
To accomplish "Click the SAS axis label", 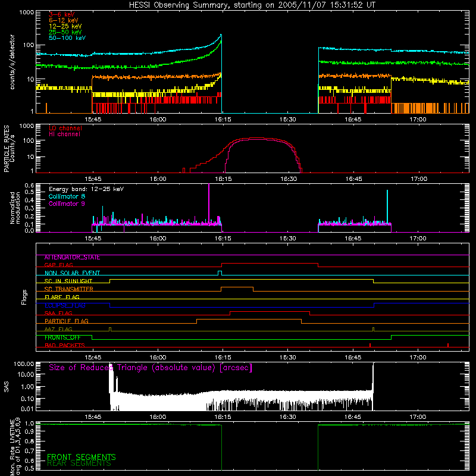I will coord(6,387).
